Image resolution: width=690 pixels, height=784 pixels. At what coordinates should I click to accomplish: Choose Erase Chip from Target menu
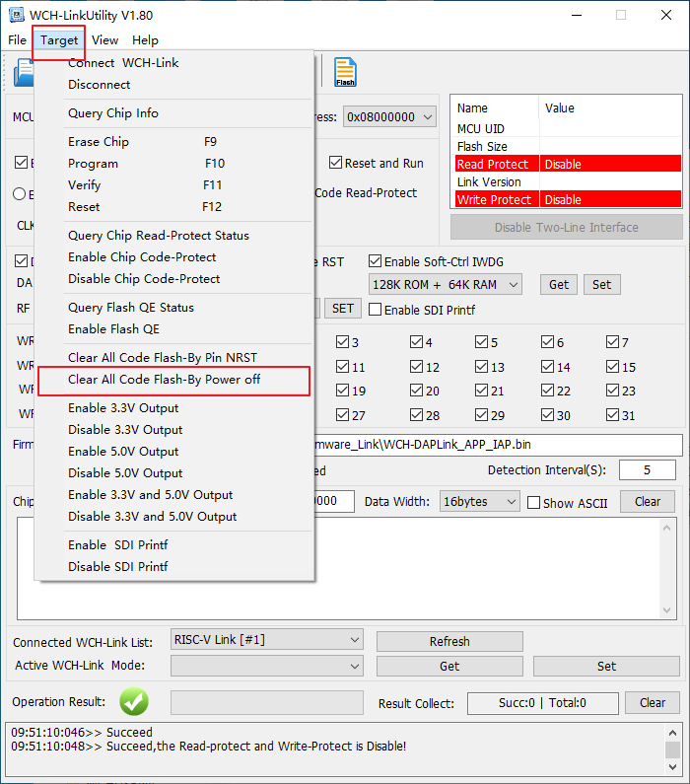[99, 142]
